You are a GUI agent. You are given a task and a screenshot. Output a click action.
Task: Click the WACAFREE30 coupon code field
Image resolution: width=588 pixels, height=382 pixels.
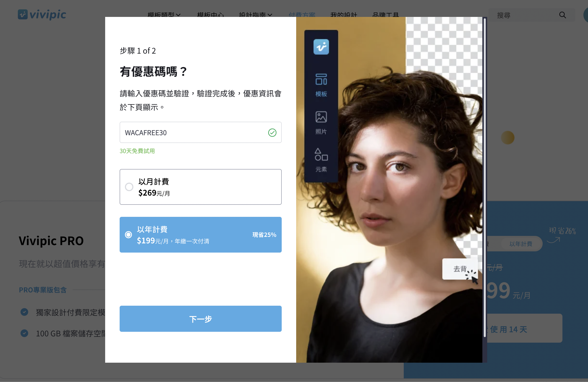coord(201,132)
